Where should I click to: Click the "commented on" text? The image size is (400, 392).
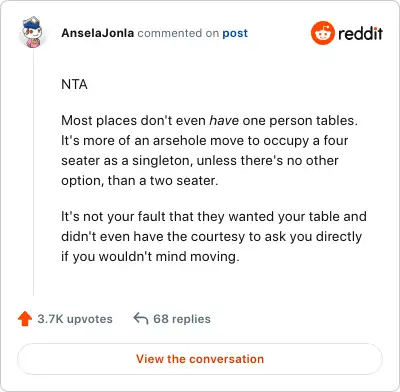[x=178, y=33]
